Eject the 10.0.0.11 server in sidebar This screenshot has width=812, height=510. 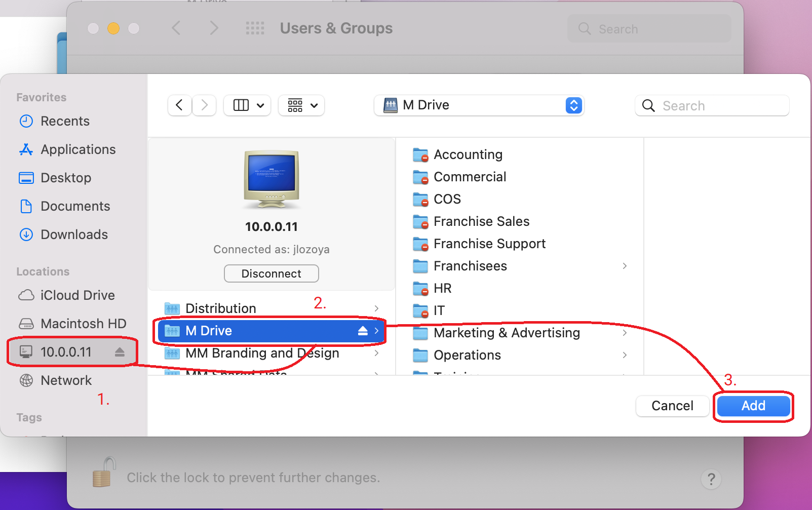120,352
